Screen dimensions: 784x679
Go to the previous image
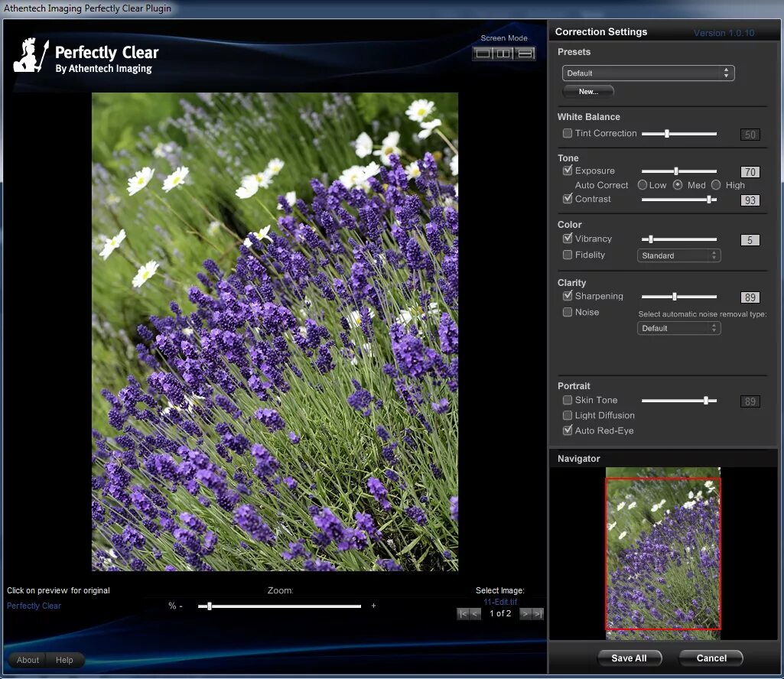475,613
